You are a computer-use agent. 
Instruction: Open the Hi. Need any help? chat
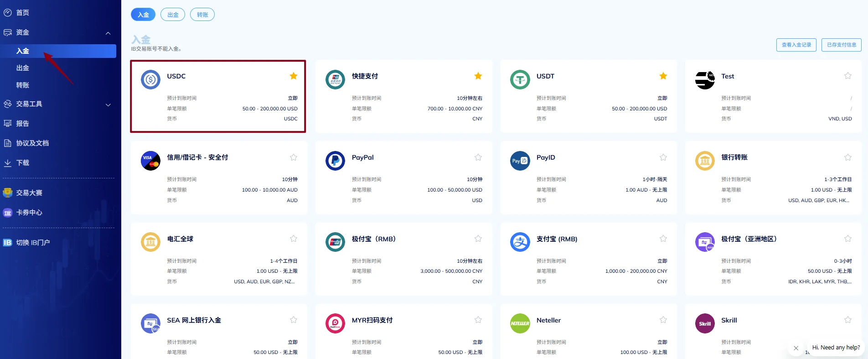coord(836,348)
